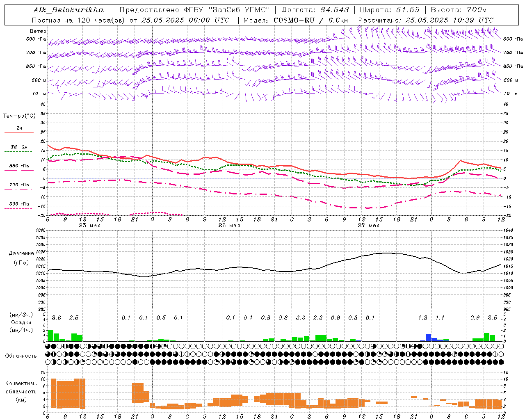525x420 pixels.
Task: Click the Долгота 84.543 longitude field
Action: (x=315, y=10)
